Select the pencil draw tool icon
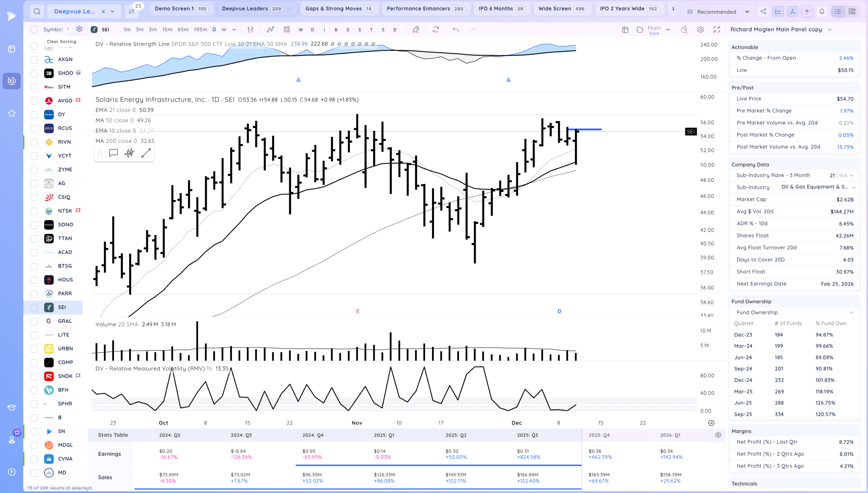Screen dimensions: 868x493 click(x=416, y=29)
